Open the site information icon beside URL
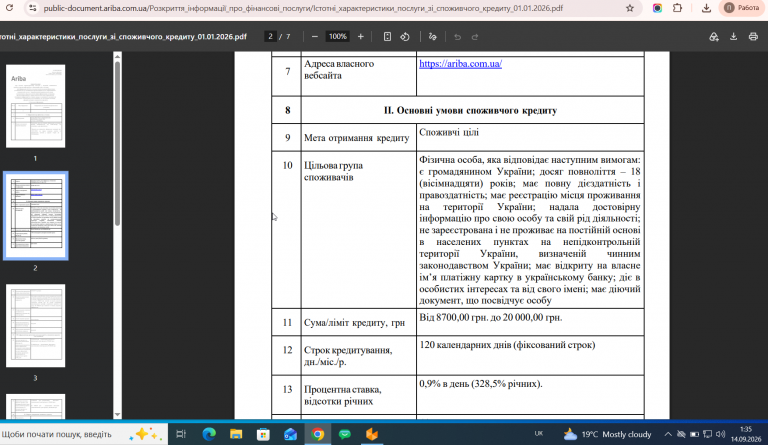Image resolution: width=768 pixels, height=445 pixels. click(32, 8)
